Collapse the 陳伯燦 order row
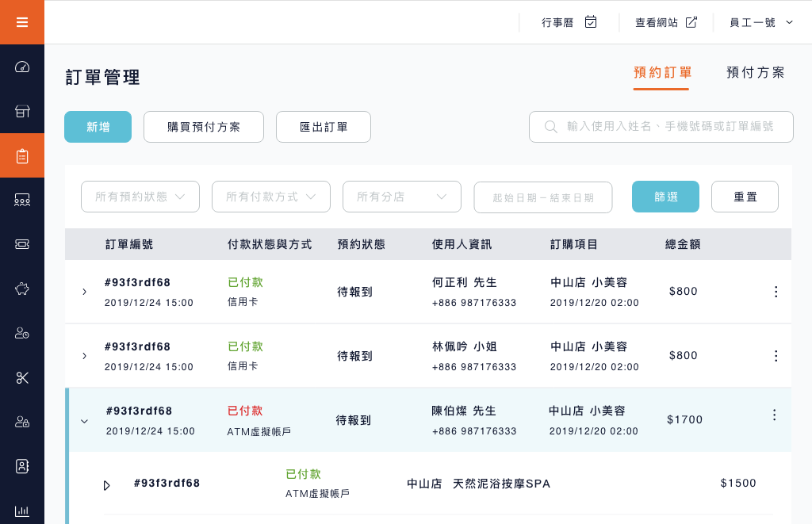Image resolution: width=812 pixels, height=524 pixels. pyautogui.click(x=84, y=421)
